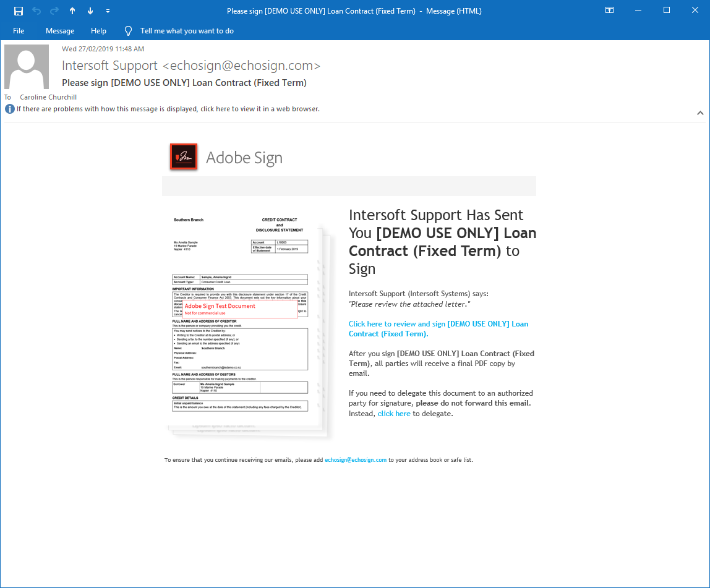Click the Save icon in title bar

coord(19,11)
